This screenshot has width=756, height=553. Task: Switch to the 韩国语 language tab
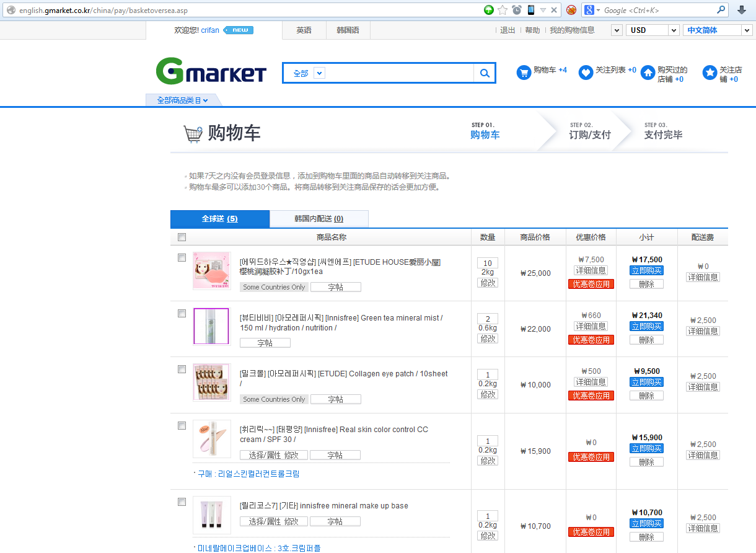coord(348,30)
